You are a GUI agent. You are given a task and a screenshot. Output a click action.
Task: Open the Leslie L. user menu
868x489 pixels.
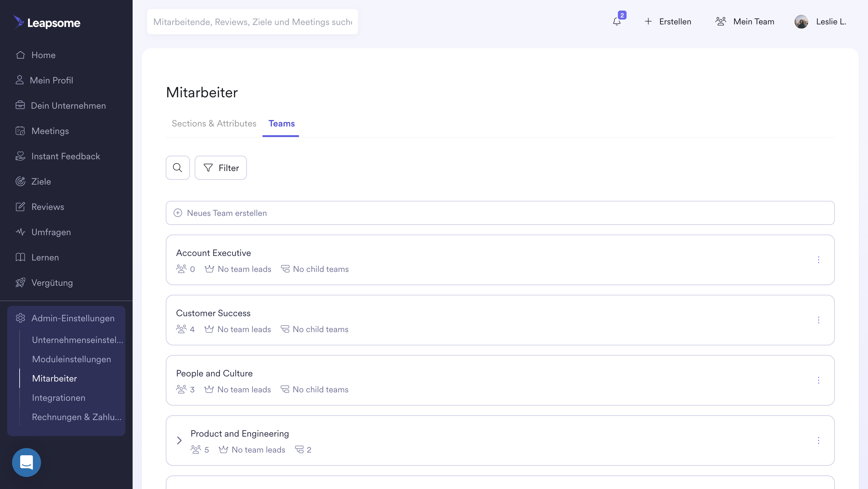click(x=820, y=22)
